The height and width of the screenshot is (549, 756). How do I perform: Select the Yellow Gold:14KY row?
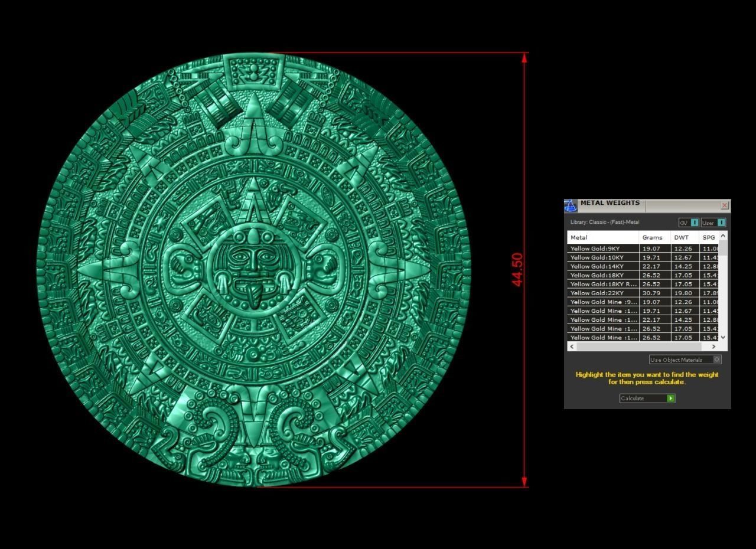tap(643, 266)
